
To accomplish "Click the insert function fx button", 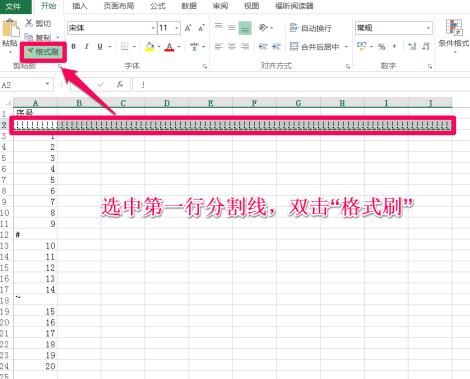I will pyautogui.click(x=120, y=85).
